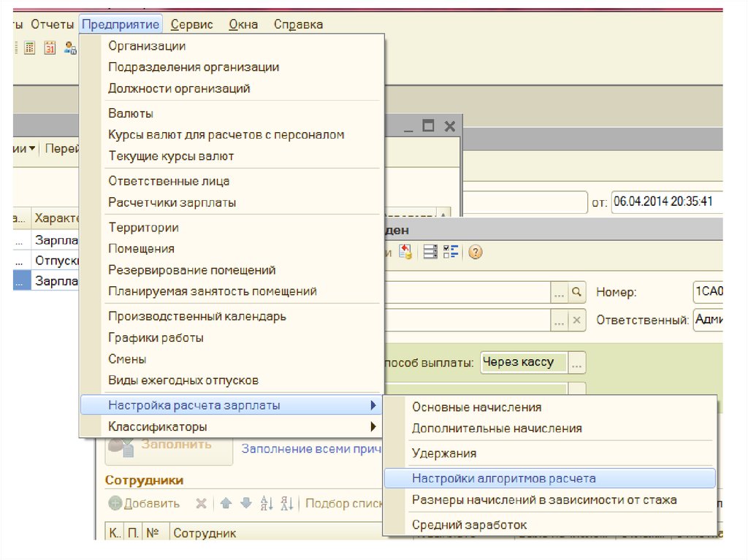
Task: Open selector for Способ выплаты field
Action: (x=577, y=362)
